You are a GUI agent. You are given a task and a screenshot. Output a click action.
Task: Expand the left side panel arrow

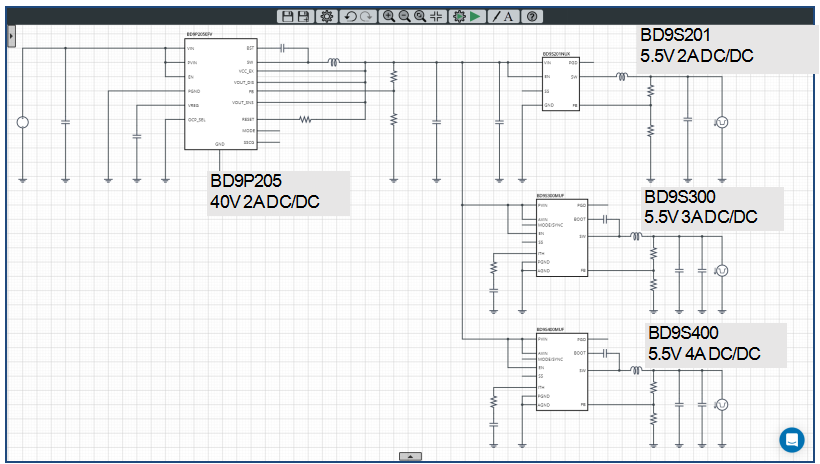(x=11, y=36)
